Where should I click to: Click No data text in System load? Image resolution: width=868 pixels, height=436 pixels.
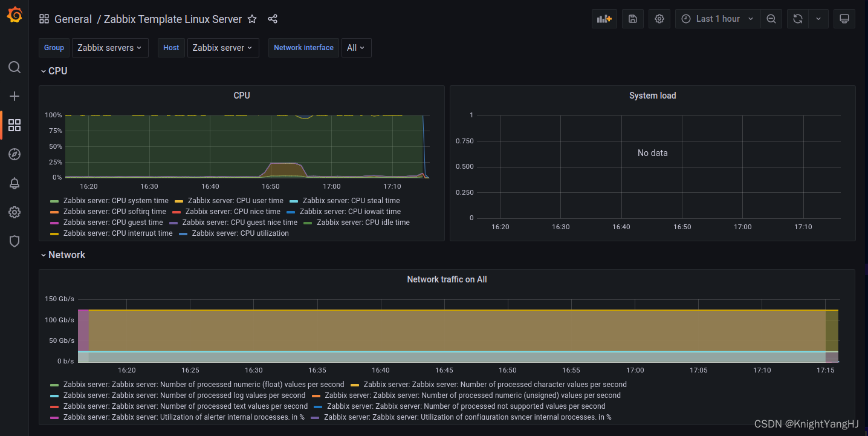tap(652, 153)
